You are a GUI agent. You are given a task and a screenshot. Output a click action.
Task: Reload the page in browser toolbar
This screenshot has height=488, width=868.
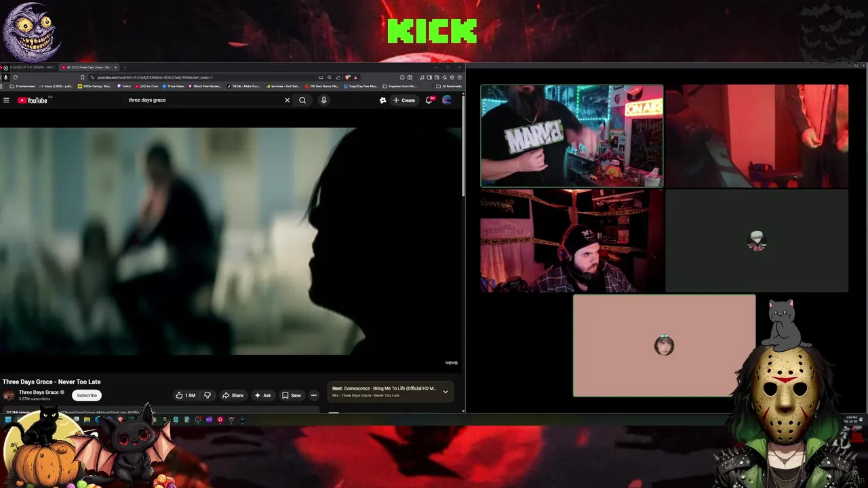[x=15, y=77]
